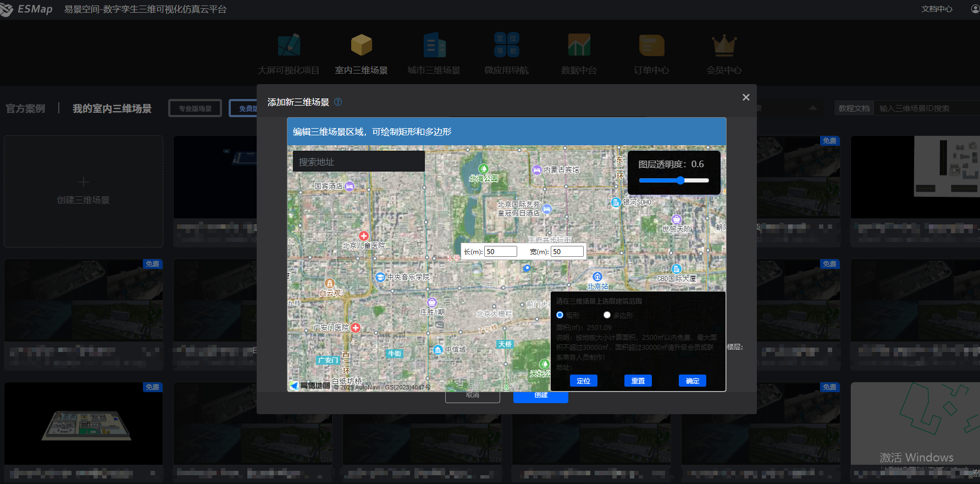This screenshot has height=484, width=980.
Task: Click the 长(m) length input field
Action: [x=501, y=252]
